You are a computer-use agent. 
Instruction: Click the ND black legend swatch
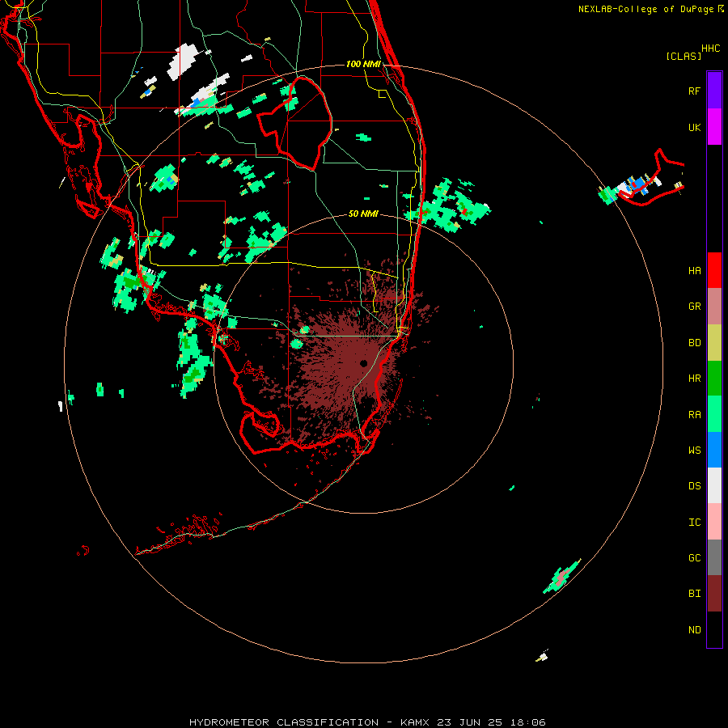pyautogui.click(x=714, y=629)
